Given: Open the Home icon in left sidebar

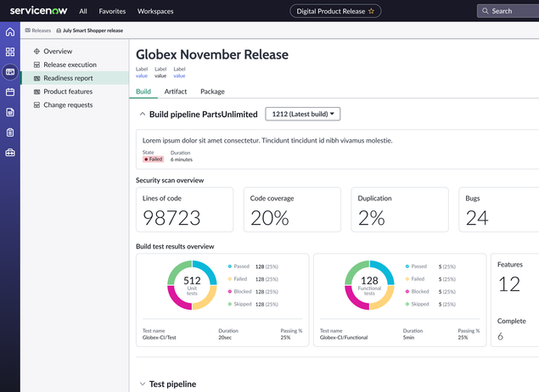Looking at the screenshot, I should tap(10, 32).
